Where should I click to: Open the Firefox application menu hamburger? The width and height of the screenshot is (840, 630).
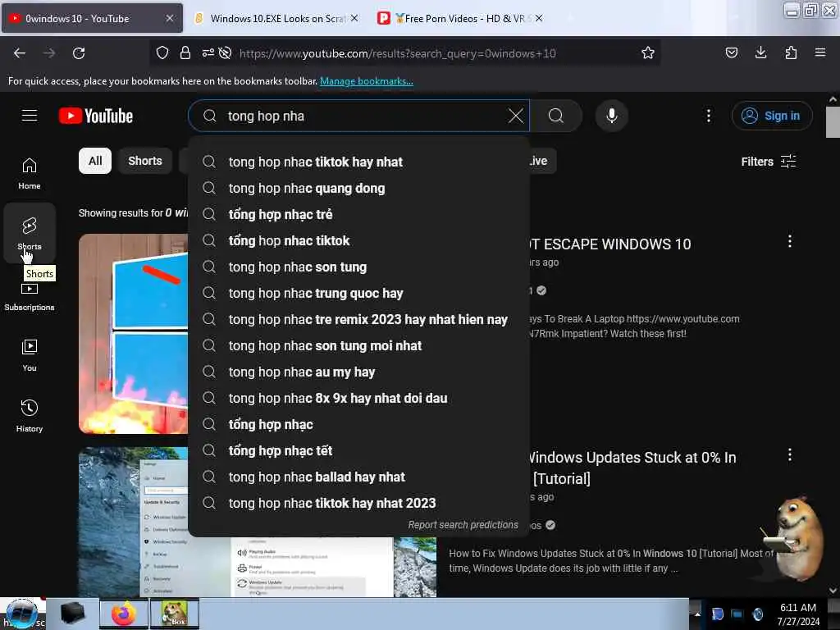coord(820,52)
